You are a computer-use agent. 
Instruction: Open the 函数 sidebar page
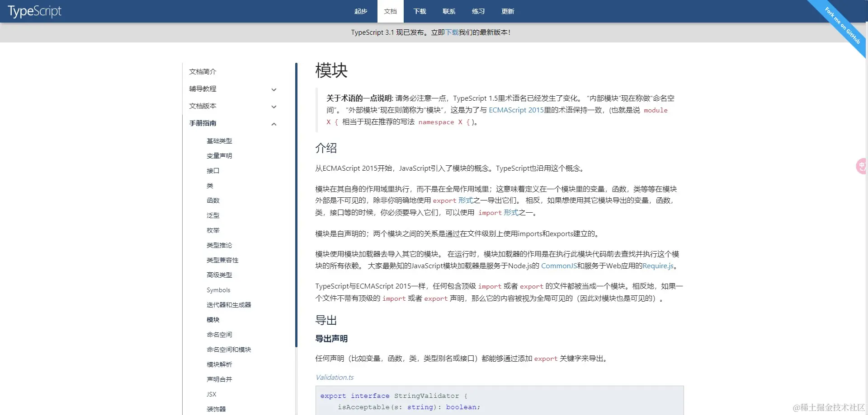point(213,201)
